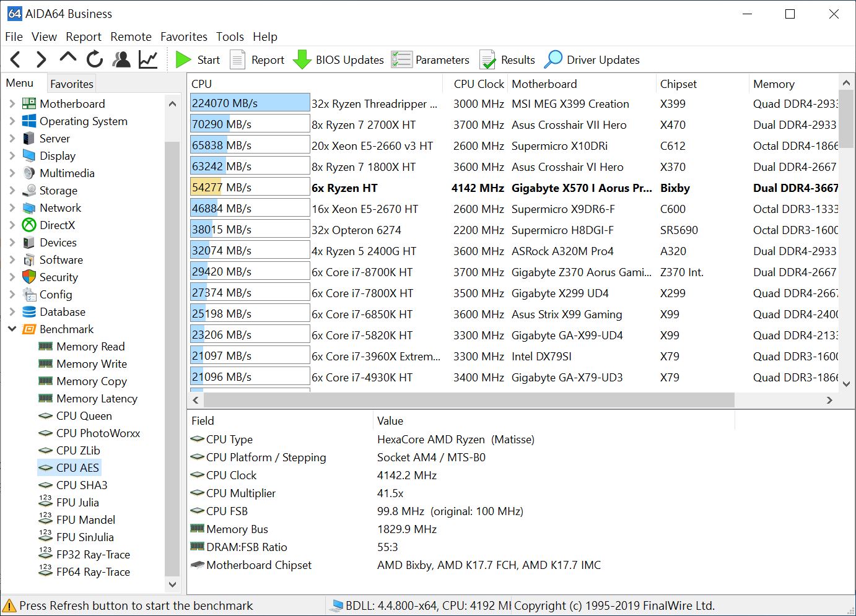
Task: Open Driver Updates via the magnifier icon
Action: point(554,59)
